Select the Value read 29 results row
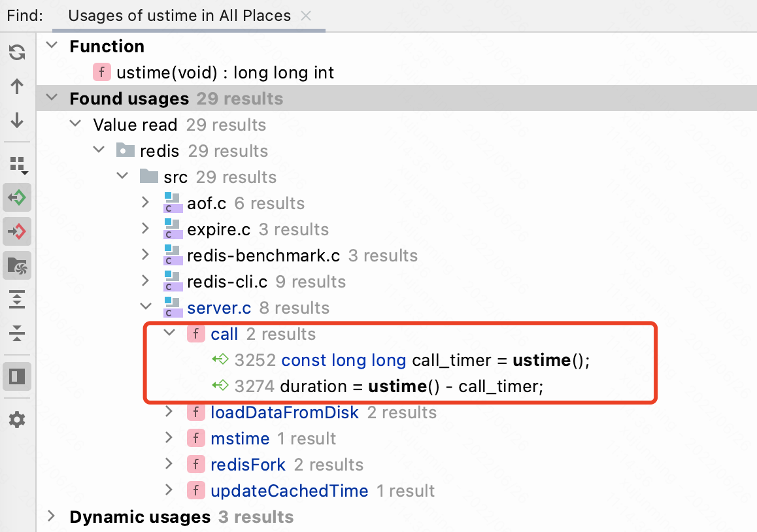 coord(179,125)
